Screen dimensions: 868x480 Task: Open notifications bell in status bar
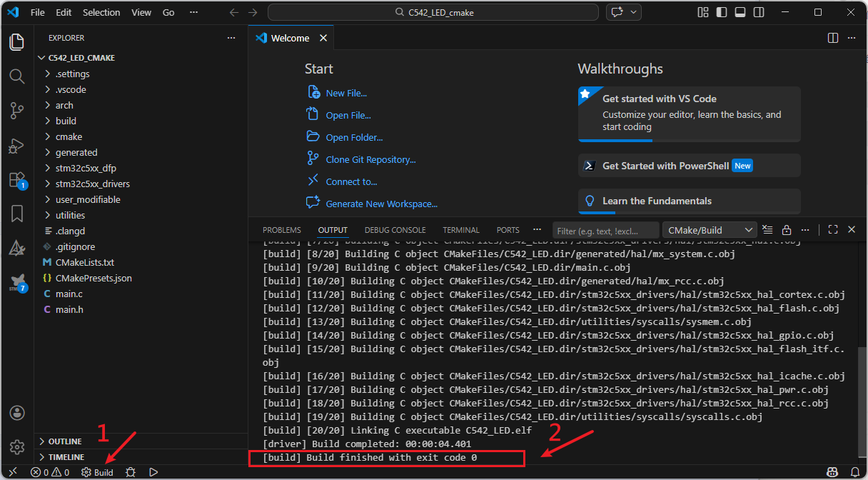[x=855, y=472]
